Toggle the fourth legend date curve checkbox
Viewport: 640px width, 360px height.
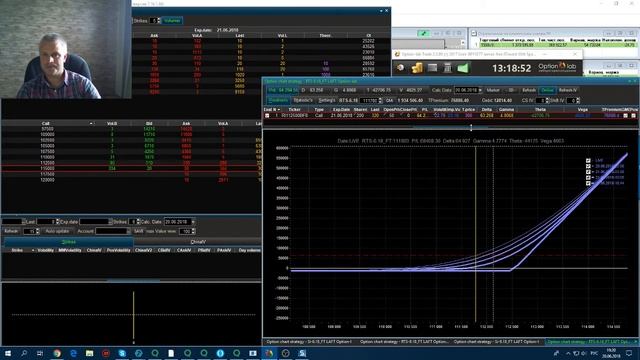tap(588, 178)
